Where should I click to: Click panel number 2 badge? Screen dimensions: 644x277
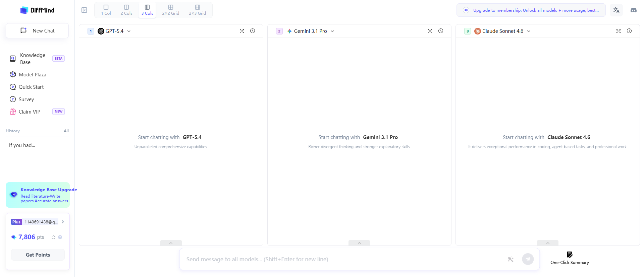[x=279, y=31]
